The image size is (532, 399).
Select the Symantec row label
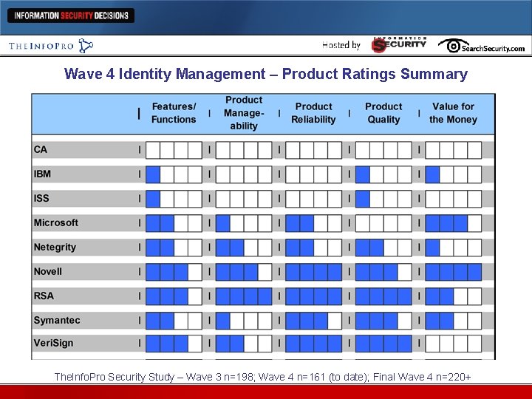pyautogui.click(x=57, y=321)
